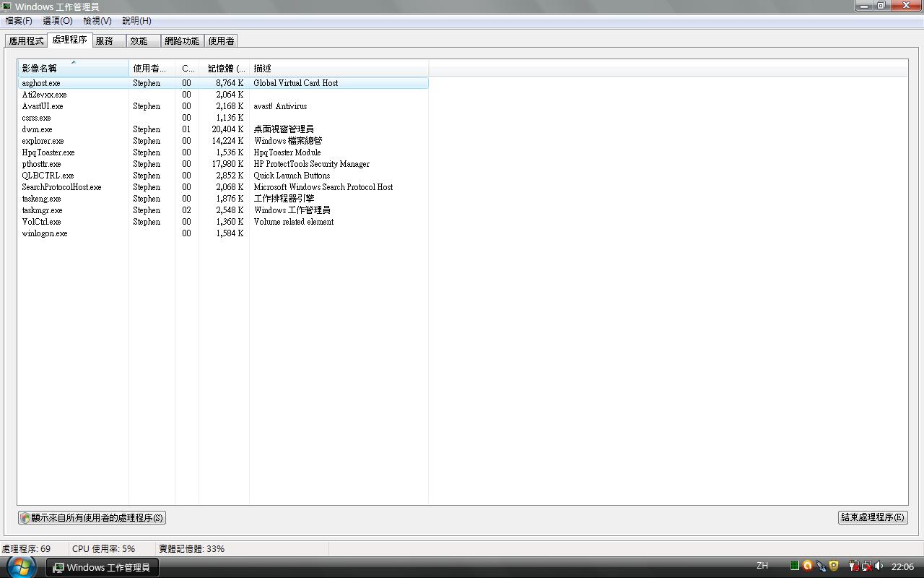Sort by 描述 column header
The height and width of the screenshot is (578, 924).
pyautogui.click(x=339, y=69)
